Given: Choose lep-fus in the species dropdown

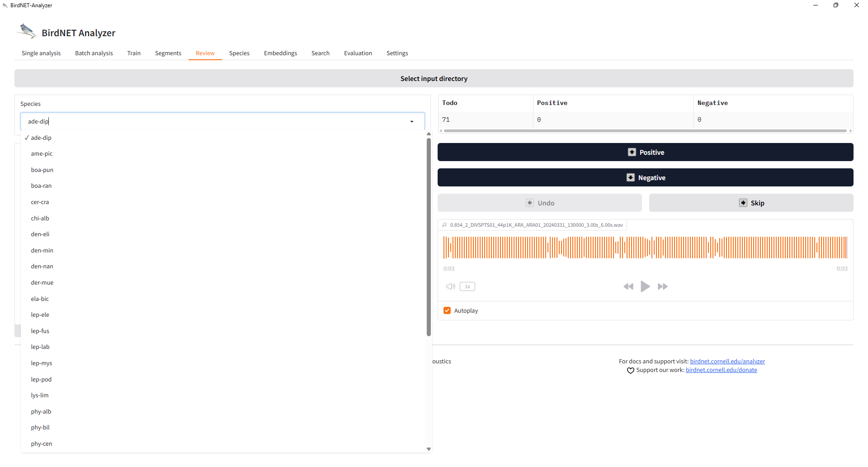Looking at the screenshot, I should (x=40, y=331).
